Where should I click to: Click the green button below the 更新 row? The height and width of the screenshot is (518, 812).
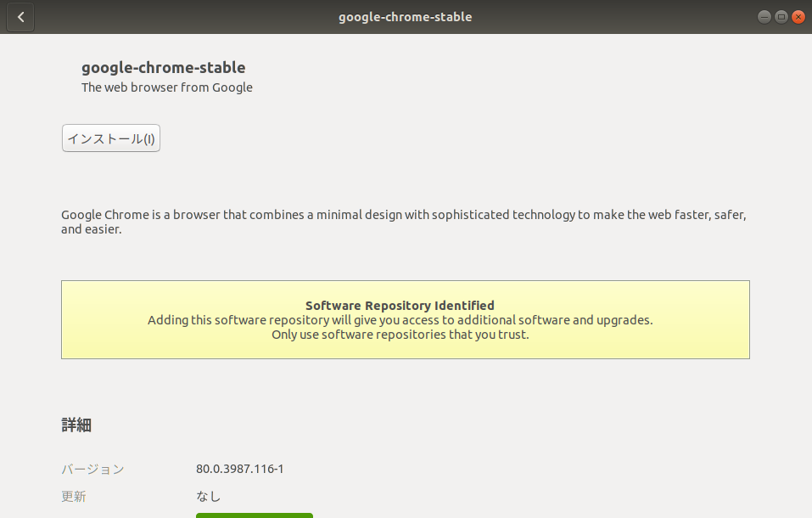pos(255,515)
